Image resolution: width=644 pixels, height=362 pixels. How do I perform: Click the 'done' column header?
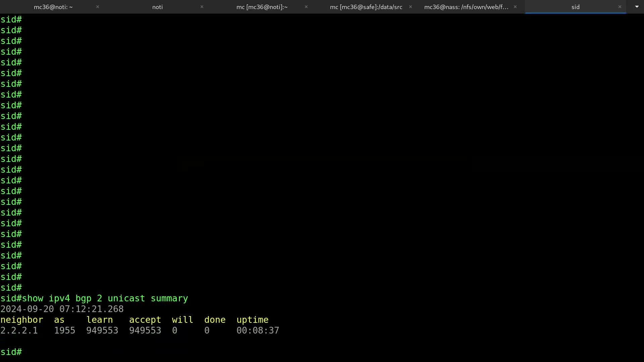[215, 320]
